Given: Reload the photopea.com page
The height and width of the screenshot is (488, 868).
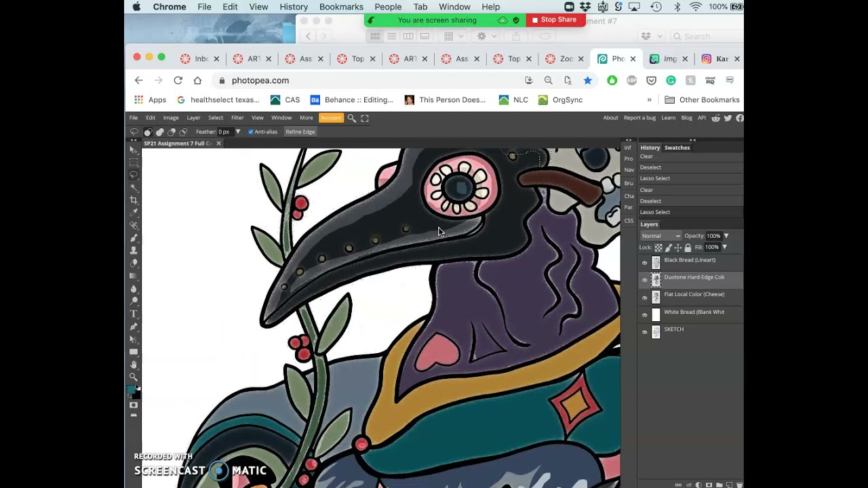Looking at the screenshot, I should click(178, 80).
